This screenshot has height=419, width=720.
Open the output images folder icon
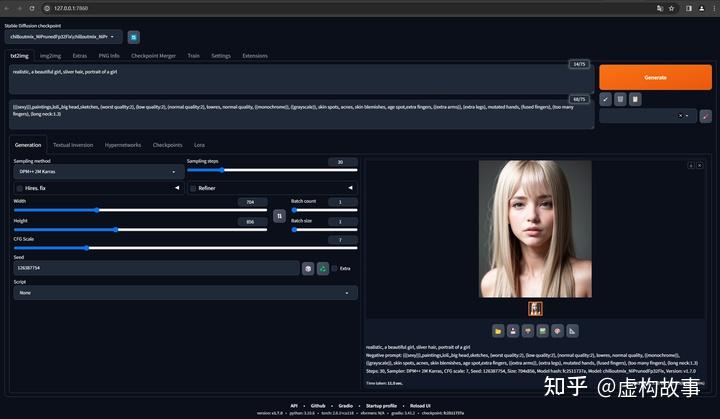pyautogui.click(x=497, y=330)
